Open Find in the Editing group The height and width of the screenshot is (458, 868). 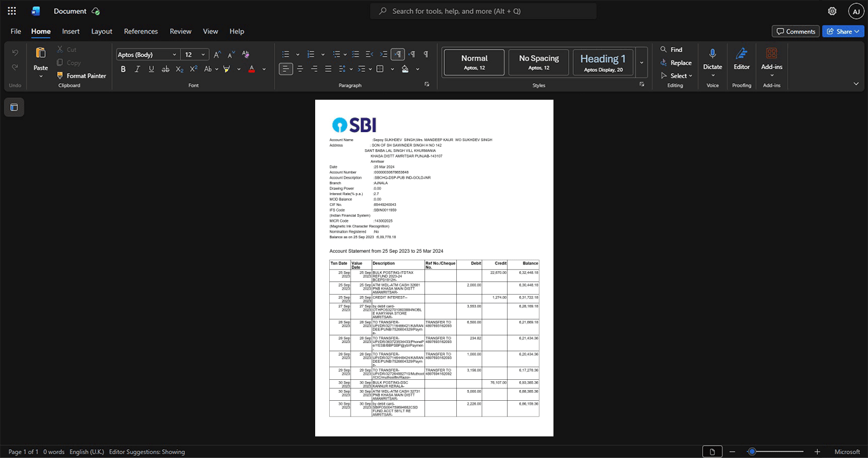[x=671, y=50]
